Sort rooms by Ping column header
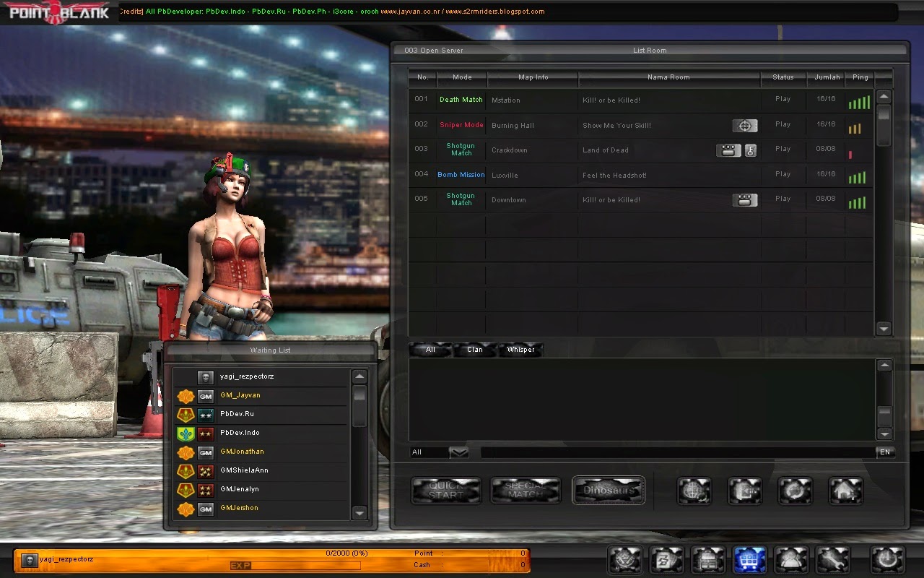924x578 pixels. [860, 77]
